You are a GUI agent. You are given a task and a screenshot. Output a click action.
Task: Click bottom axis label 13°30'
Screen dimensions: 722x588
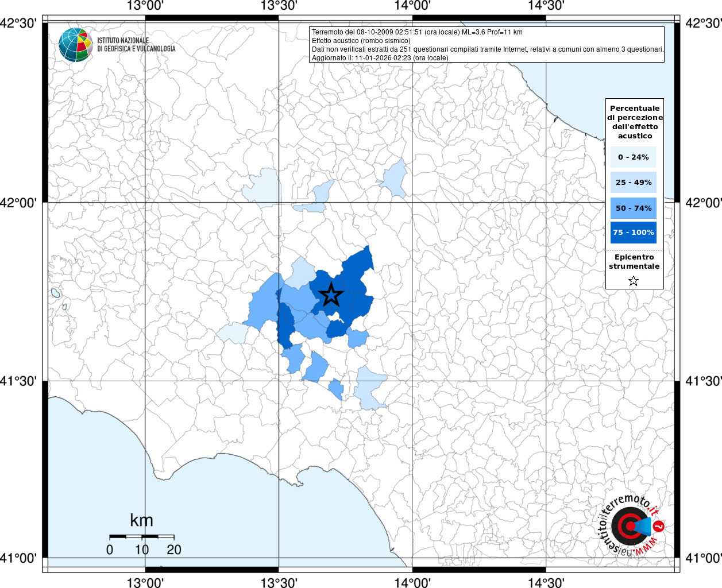[x=279, y=582]
